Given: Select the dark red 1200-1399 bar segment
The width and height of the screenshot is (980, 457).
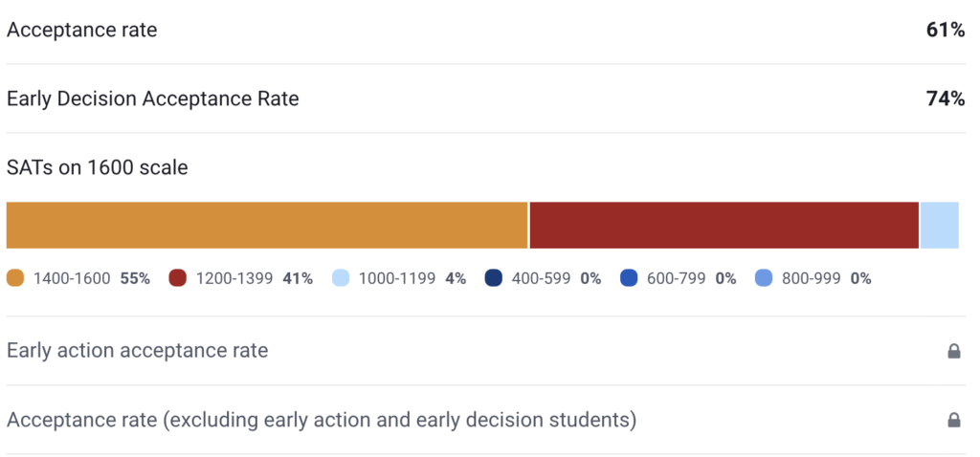Looking at the screenshot, I should click(x=724, y=226).
